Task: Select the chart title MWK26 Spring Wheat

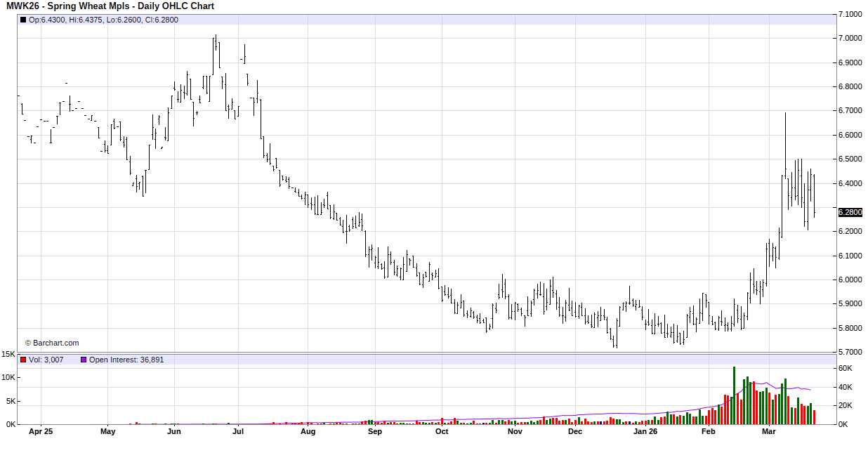Action: click(110, 6)
